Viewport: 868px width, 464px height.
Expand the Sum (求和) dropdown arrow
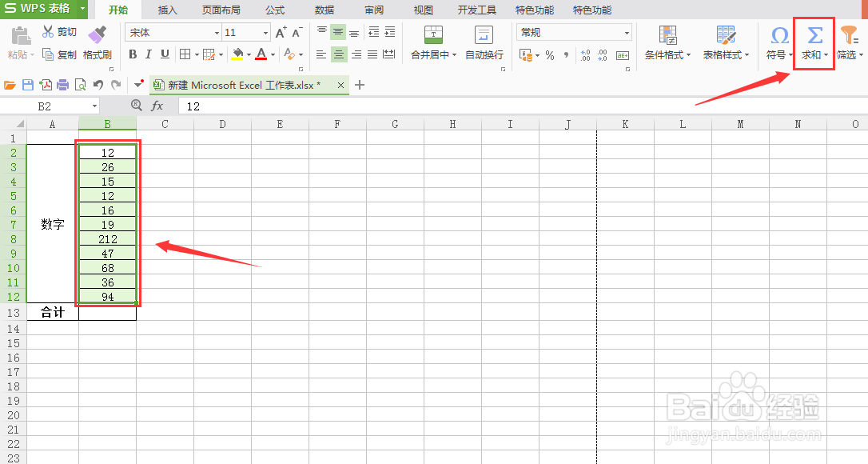[x=826, y=55]
